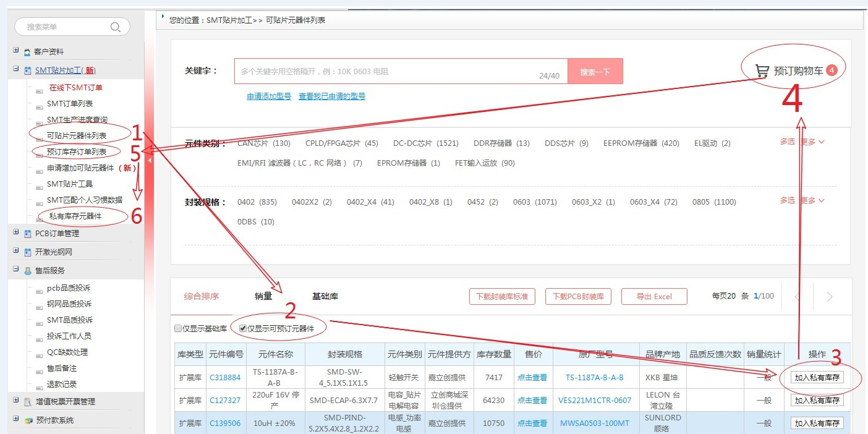The width and height of the screenshot is (868, 434).
Task: Click the 客户资料 person icon
Action: click(27, 52)
